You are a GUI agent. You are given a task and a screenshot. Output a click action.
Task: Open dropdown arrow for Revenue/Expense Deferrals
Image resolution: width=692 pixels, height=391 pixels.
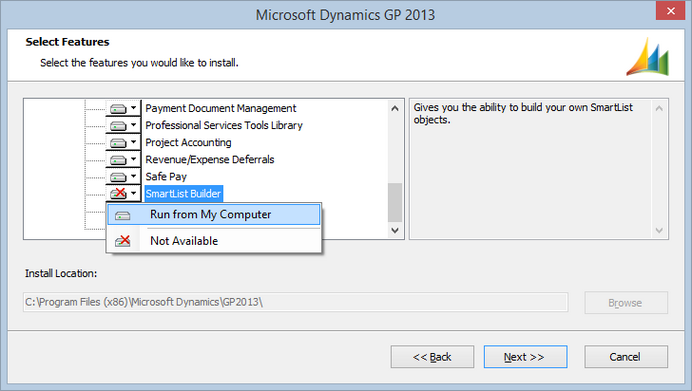[x=133, y=159]
